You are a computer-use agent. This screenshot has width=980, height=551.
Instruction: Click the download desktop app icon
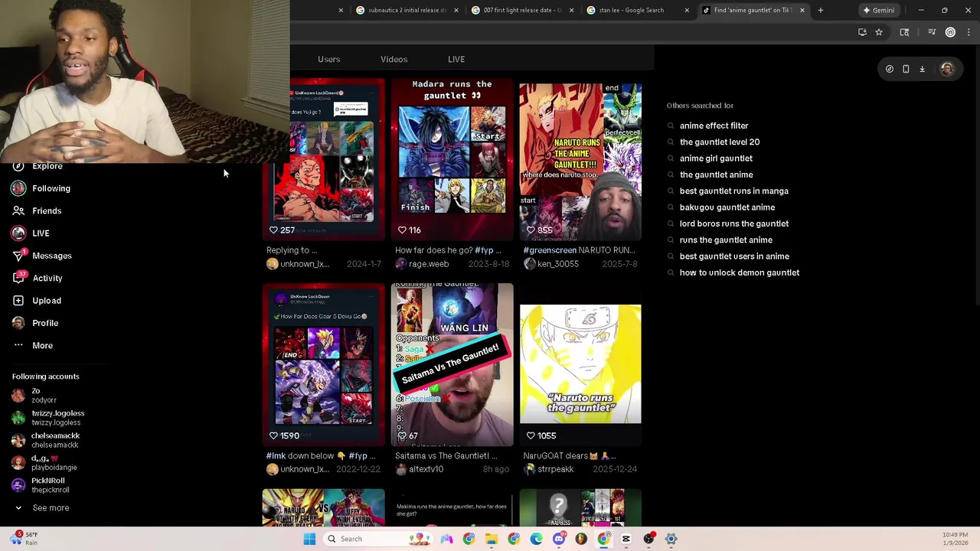coord(923,69)
